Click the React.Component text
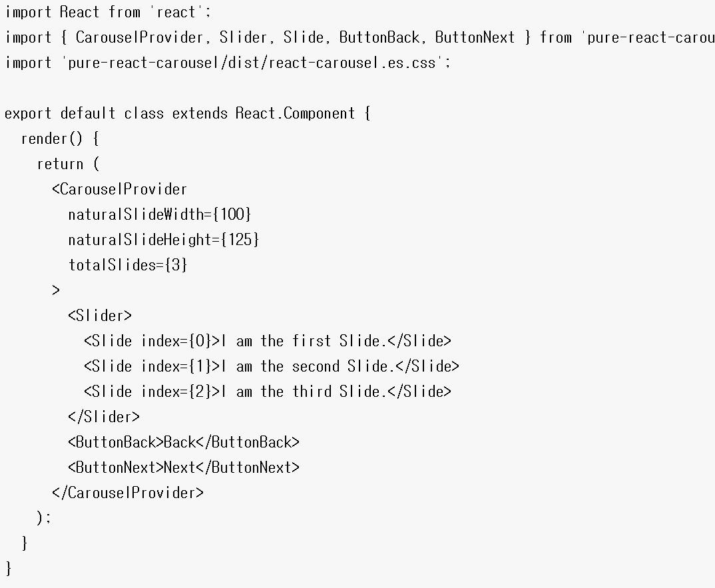This screenshot has width=715, height=588. (x=296, y=114)
